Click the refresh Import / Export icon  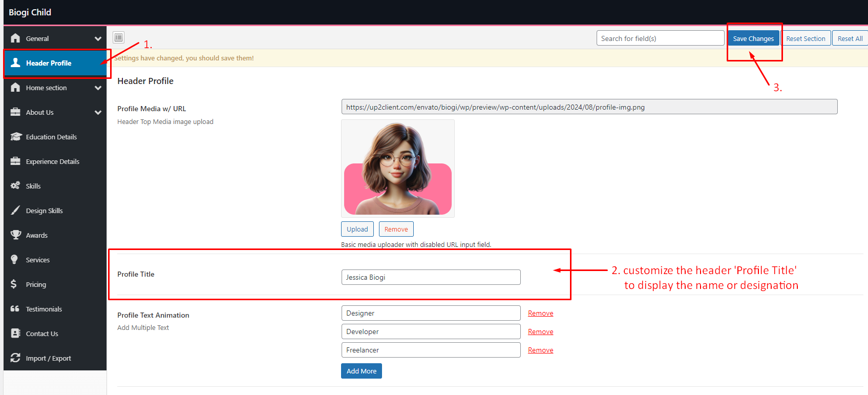(x=16, y=358)
